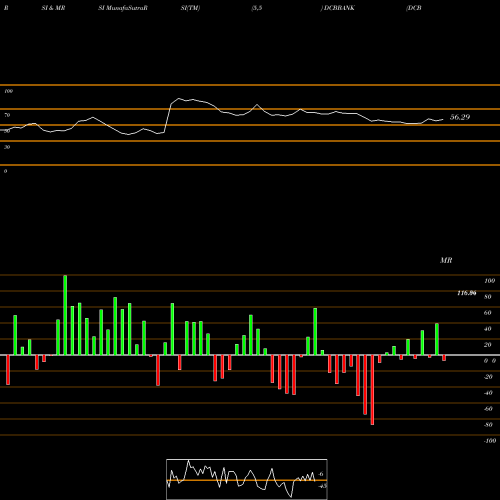This screenshot has width=500, height=500.
Task: Click the 'SI(TM)' header label
Action: click(x=190, y=8)
